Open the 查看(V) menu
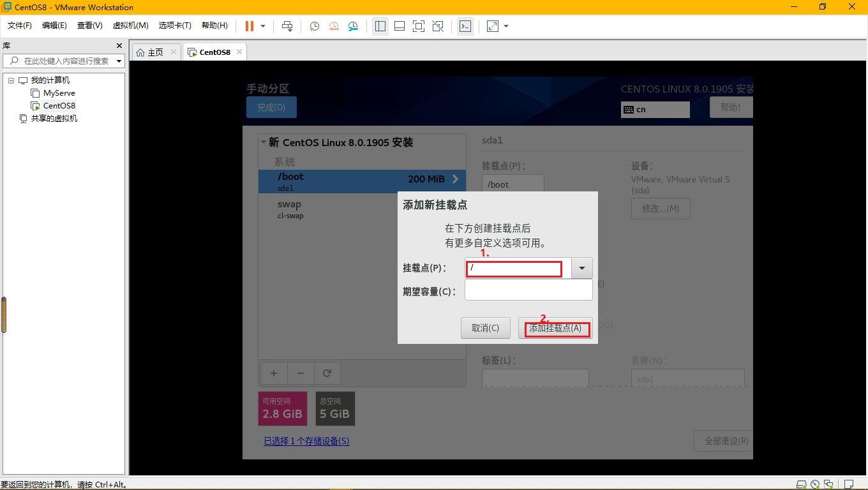Image resolution: width=868 pixels, height=490 pixels. tap(90, 26)
